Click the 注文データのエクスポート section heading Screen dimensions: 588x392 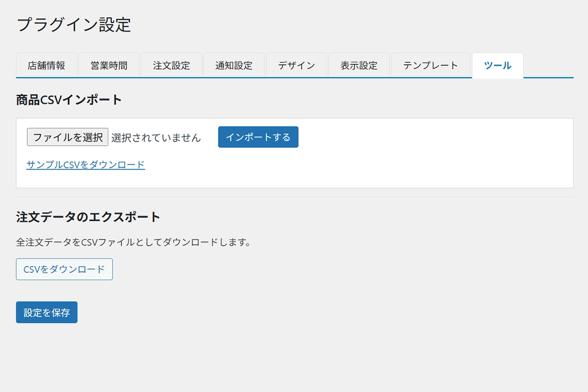[88, 217]
